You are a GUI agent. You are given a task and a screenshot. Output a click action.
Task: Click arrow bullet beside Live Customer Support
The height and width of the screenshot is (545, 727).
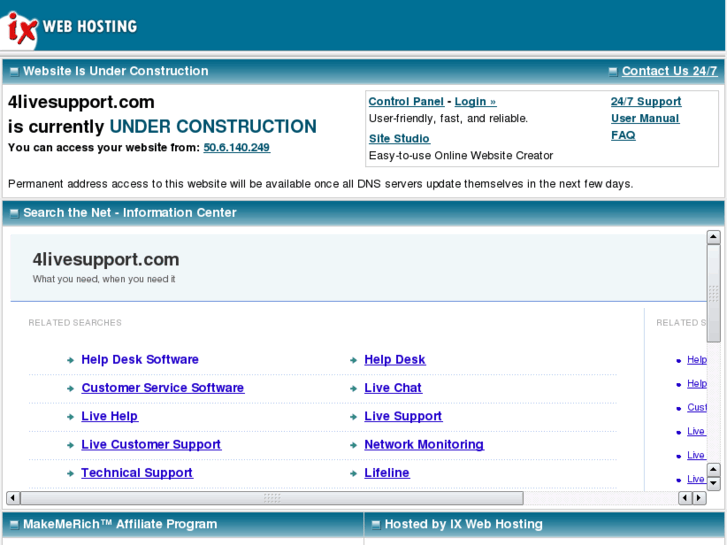point(70,445)
